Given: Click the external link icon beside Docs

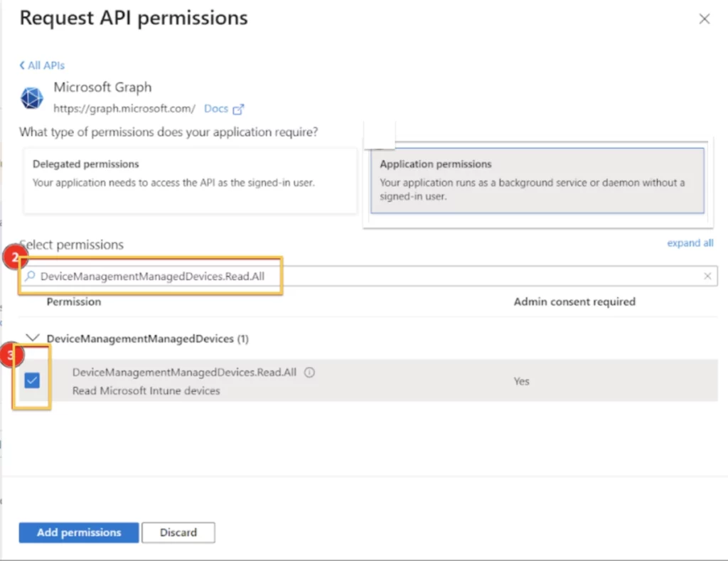Looking at the screenshot, I should tap(239, 109).
